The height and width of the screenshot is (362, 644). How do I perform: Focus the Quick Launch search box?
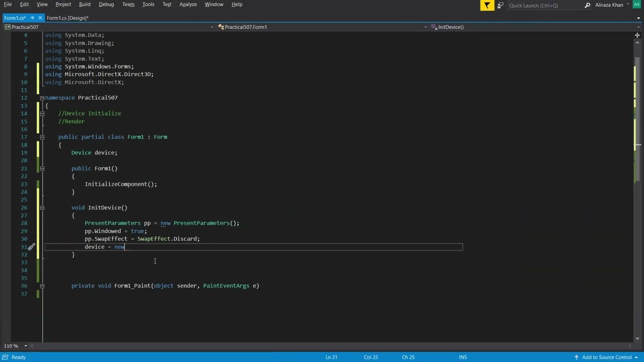pyautogui.click(x=544, y=5)
